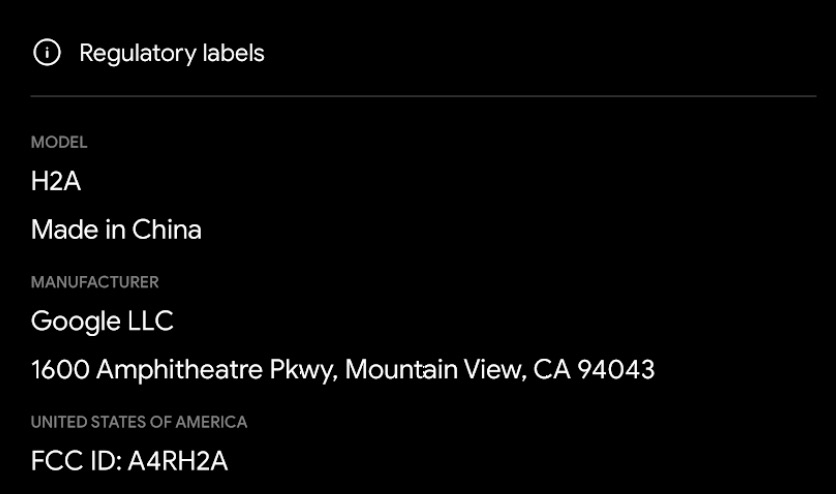Image resolution: width=836 pixels, height=494 pixels.
Task: Click the word labels in the heading
Action: pyautogui.click(x=232, y=53)
